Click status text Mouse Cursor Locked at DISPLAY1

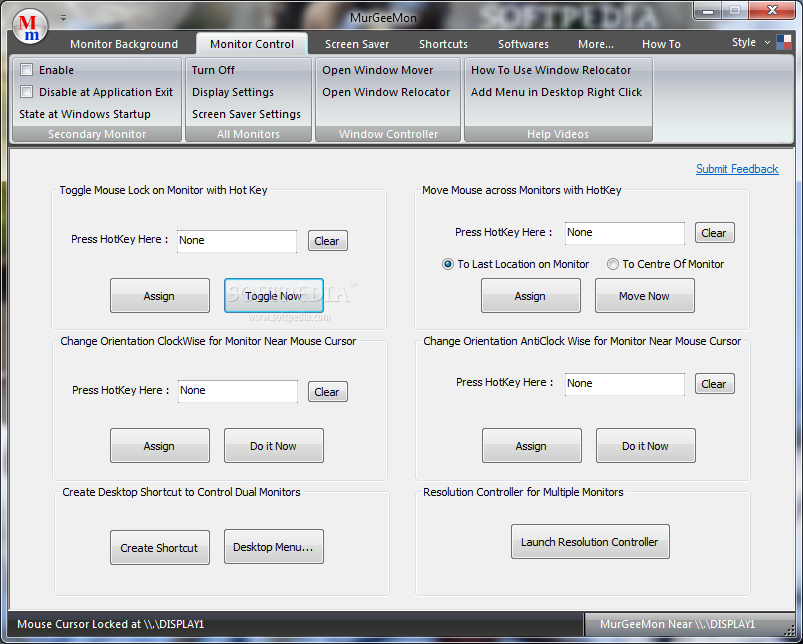(x=111, y=624)
